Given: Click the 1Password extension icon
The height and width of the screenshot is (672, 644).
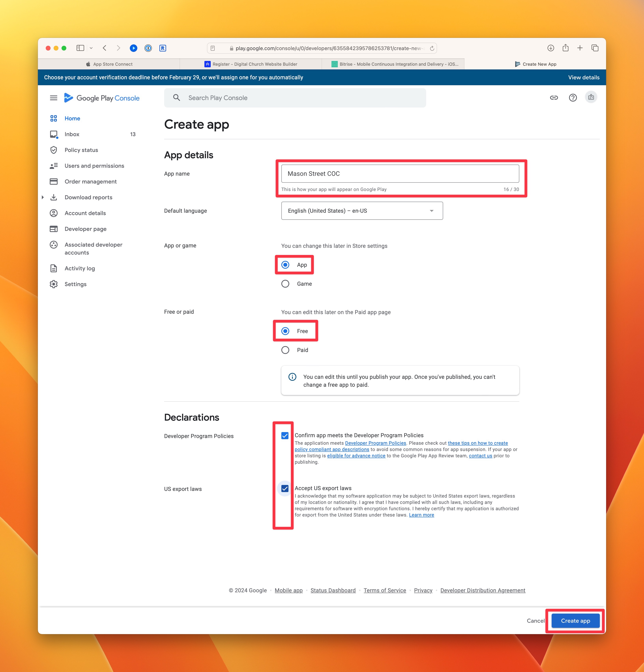Looking at the screenshot, I should click(x=148, y=48).
